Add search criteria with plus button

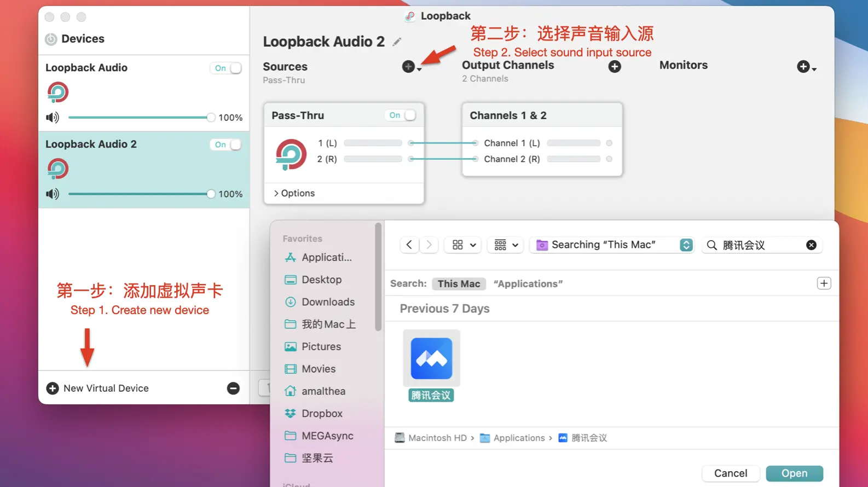(x=824, y=283)
